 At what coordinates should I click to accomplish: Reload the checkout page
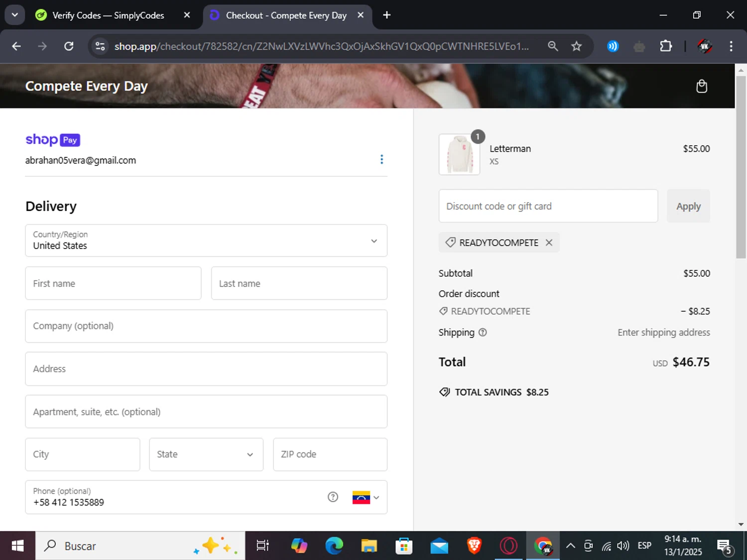pos(69,46)
